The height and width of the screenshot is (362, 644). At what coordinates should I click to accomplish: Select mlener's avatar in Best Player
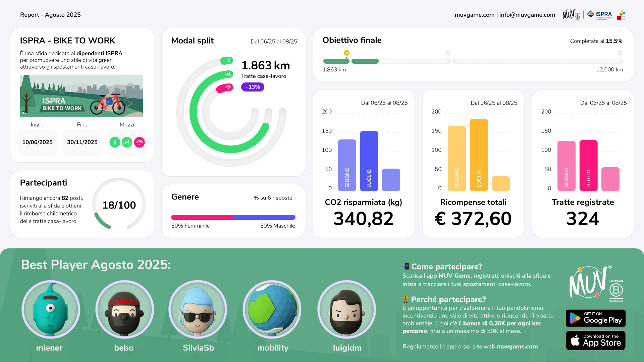tap(51, 309)
